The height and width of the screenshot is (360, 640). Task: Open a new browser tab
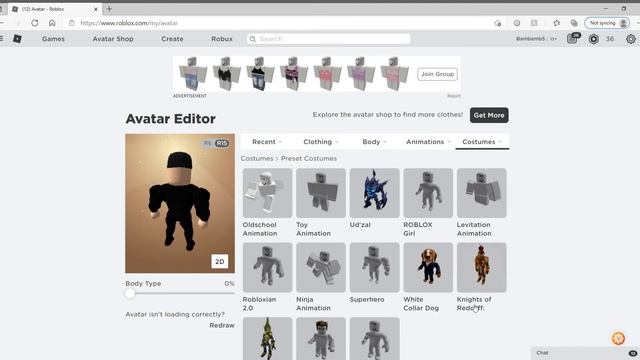(x=109, y=9)
